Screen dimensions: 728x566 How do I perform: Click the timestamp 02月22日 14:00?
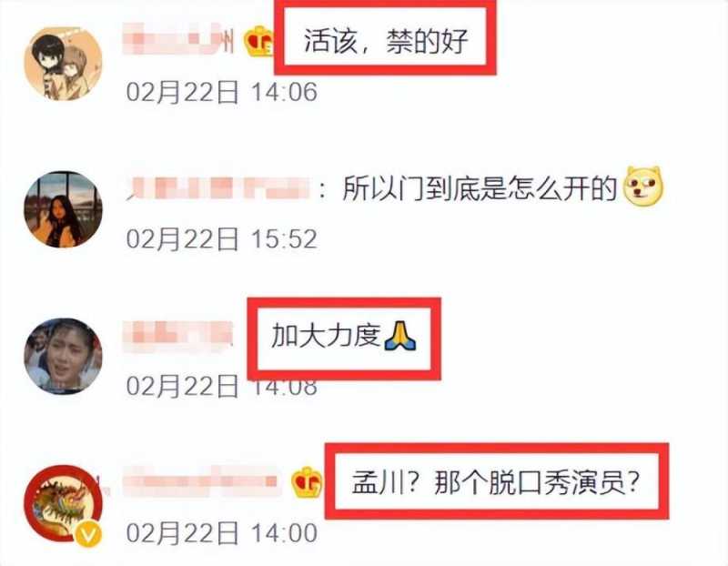click(222, 532)
